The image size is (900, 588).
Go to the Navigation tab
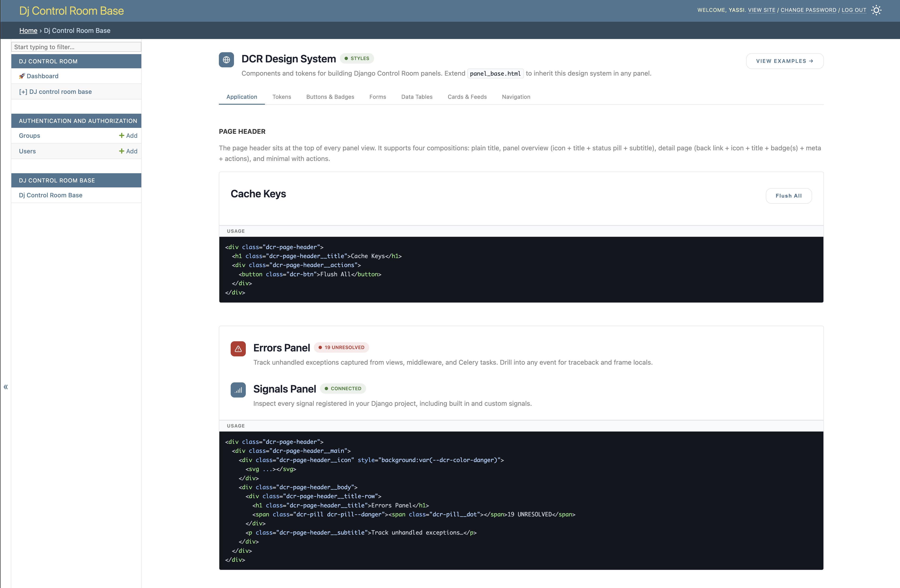point(516,97)
